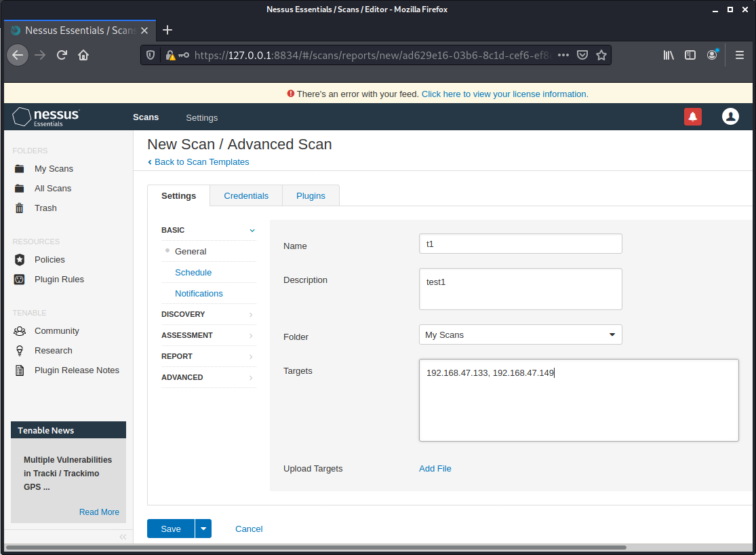
Task: Open page actions three-dot menu
Action: [x=563, y=55]
